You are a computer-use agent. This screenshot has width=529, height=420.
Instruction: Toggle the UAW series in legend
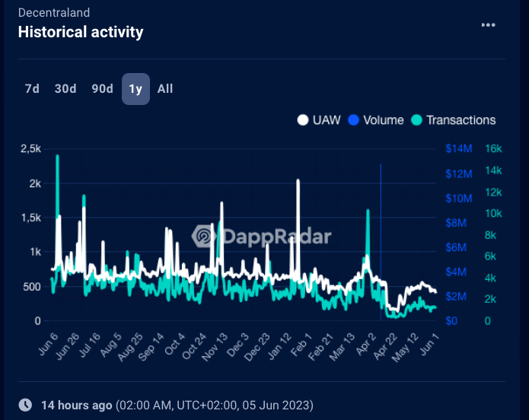tap(319, 120)
